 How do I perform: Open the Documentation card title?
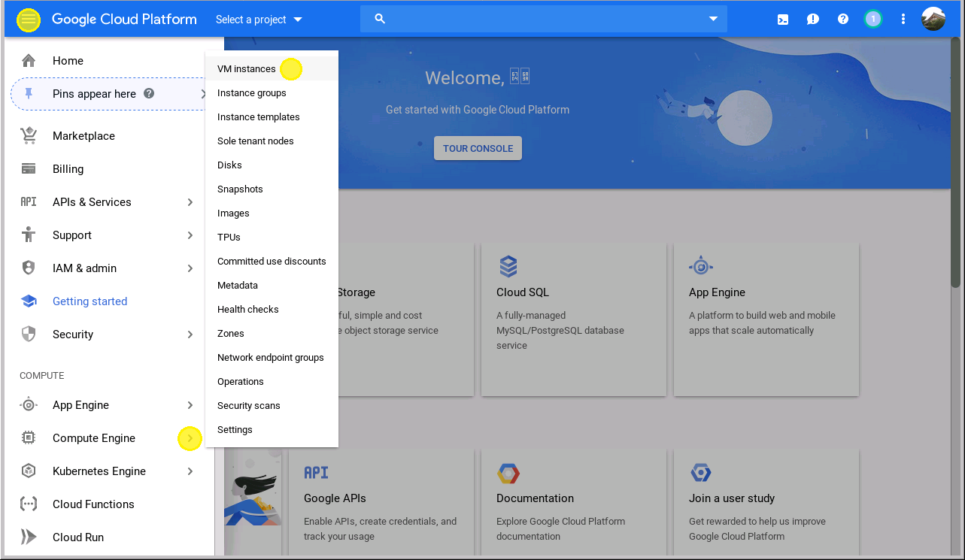[535, 498]
